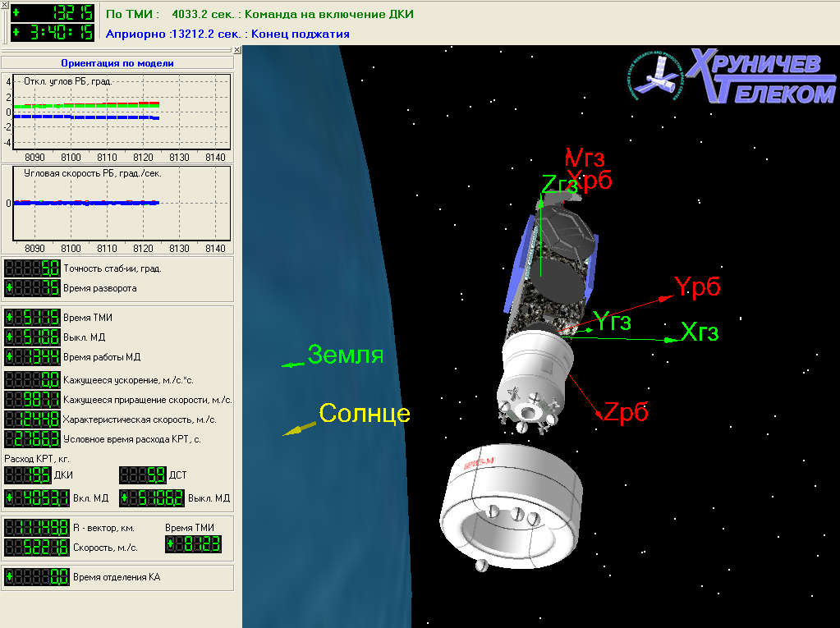This screenshot has height=628, width=840.
Task: Click the Априорно event status line
Action: click(227, 34)
